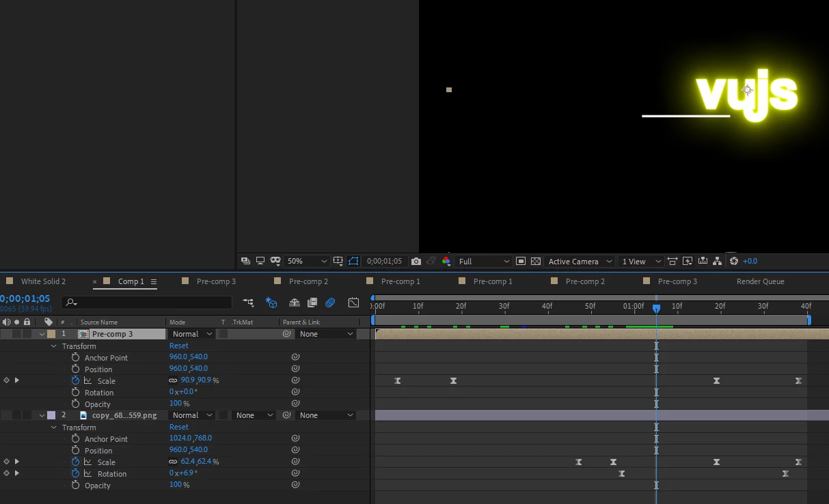The image size is (829, 504).
Task: Click the work area end handle
Action: tap(809, 320)
